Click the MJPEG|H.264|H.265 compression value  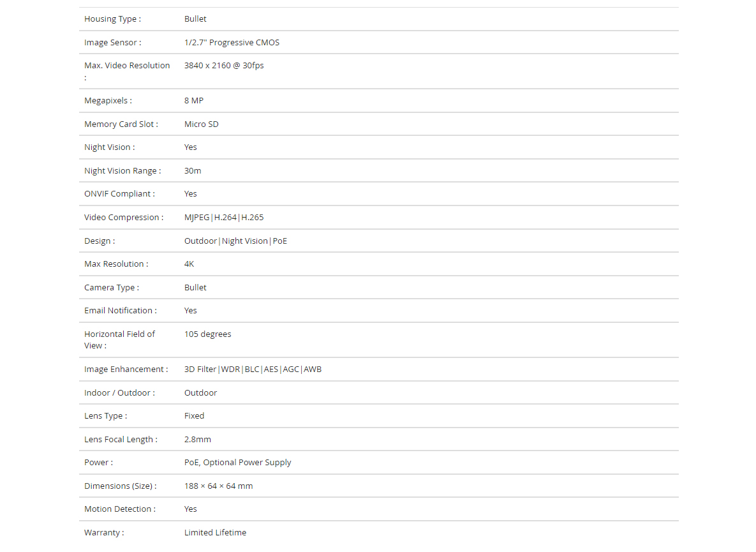click(x=224, y=218)
